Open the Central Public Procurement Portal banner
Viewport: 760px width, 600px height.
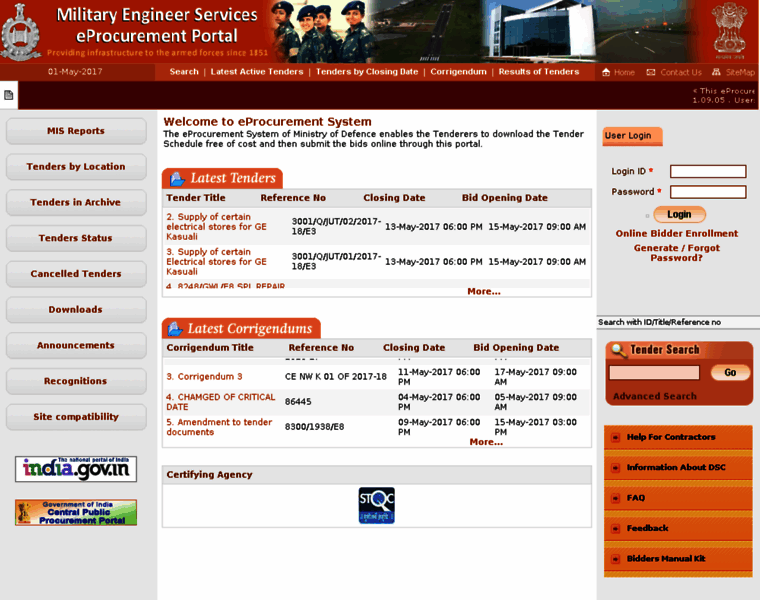(76, 513)
